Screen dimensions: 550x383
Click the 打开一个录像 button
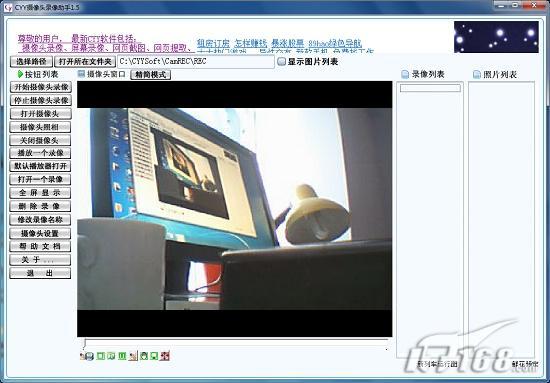coord(40,180)
